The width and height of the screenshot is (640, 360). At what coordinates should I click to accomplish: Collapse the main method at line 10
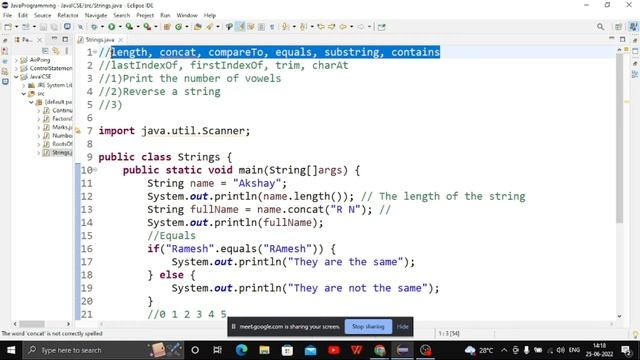[x=95, y=169]
